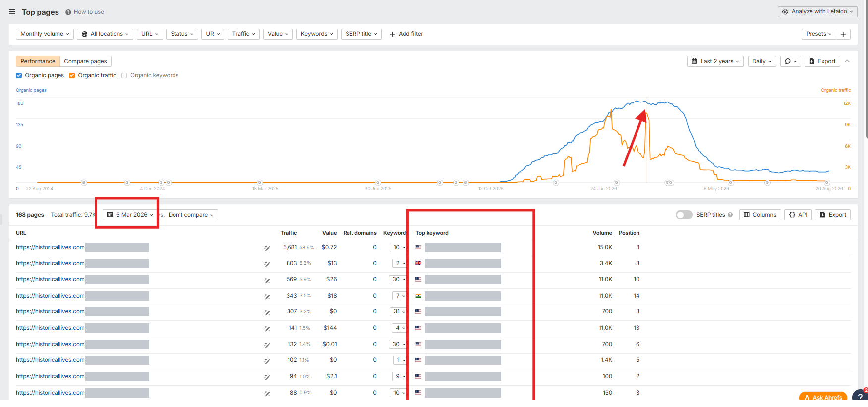Open the Traffic filter dropdown
This screenshot has height=407, width=868.
243,34
